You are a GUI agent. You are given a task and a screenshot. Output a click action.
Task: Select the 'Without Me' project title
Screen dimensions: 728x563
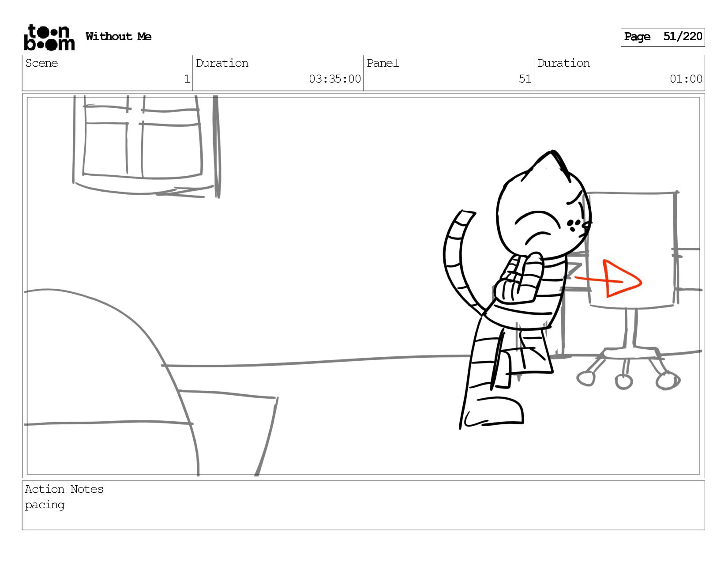pos(118,37)
